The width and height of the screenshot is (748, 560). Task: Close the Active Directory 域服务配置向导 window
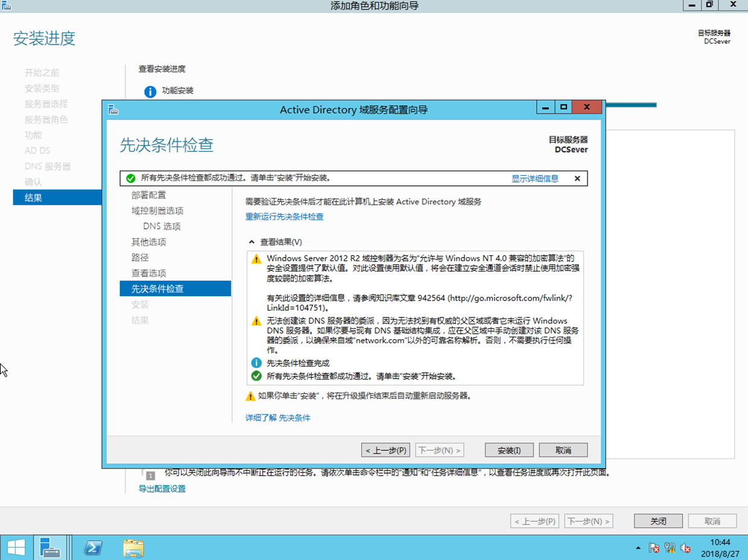(586, 107)
